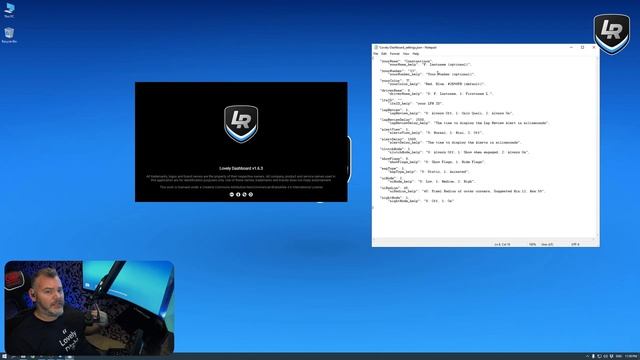Click the "uiRadius_help" line in Notepad
The height and width of the screenshot is (360, 640).
467,191
